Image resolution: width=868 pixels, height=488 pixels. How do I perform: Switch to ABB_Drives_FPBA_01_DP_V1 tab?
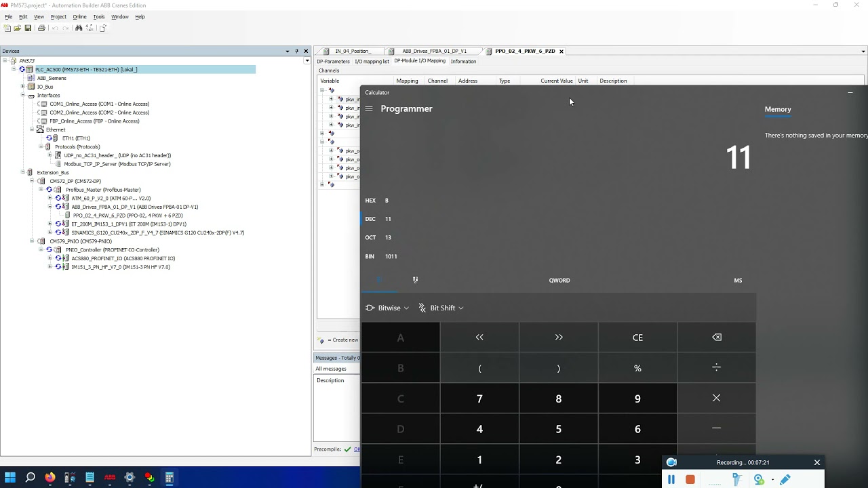pos(434,51)
